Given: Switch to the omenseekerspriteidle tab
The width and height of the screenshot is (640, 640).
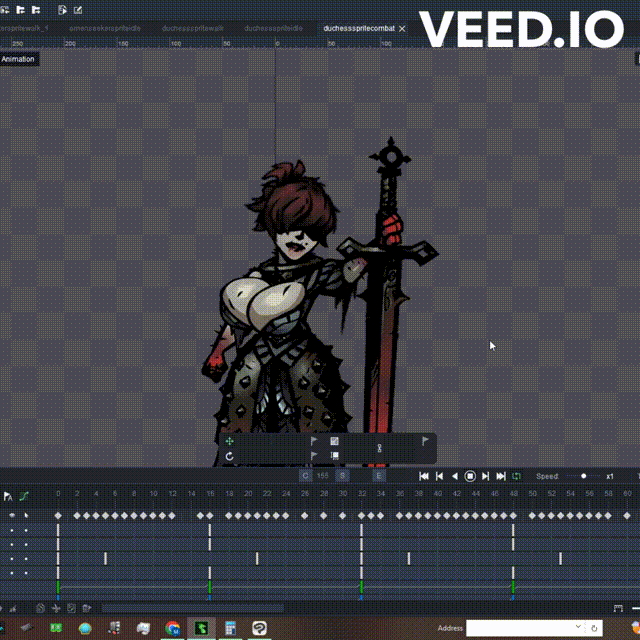Looking at the screenshot, I should (x=105, y=29).
